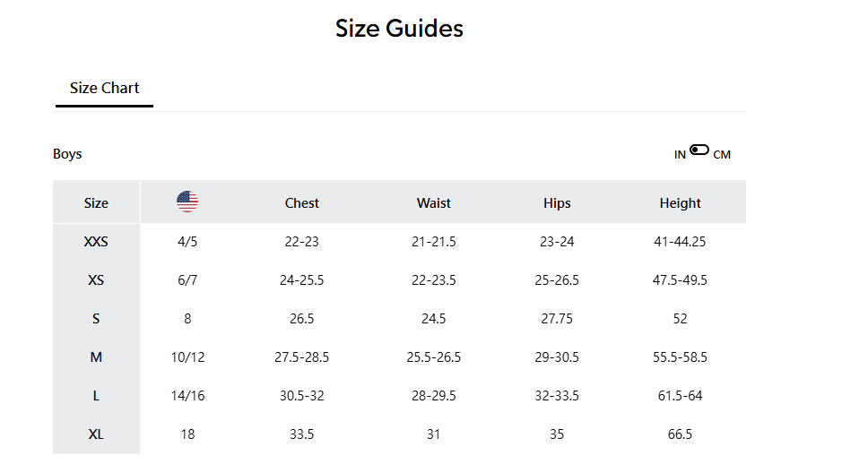The height and width of the screenshot is (464, 868).
Task: Select the Waist column header
Action: coord(434,203)
